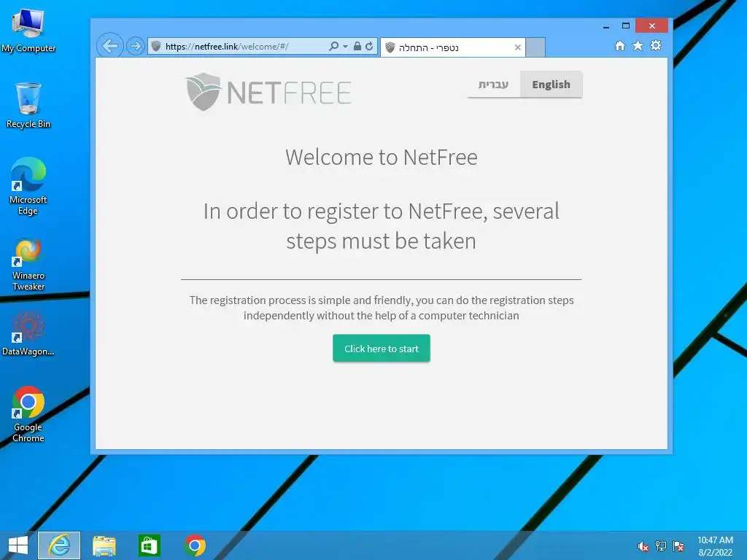The height and width of the screenshot is (560, 747).
Task: Click the Refresh page icon
Action: (369, 46)
